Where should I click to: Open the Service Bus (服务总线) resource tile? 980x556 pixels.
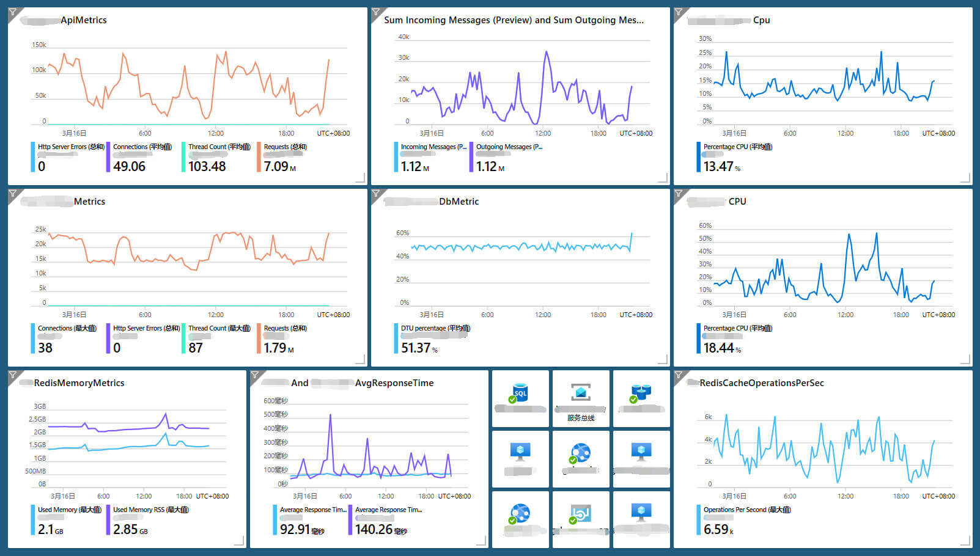tap(581, 398)
